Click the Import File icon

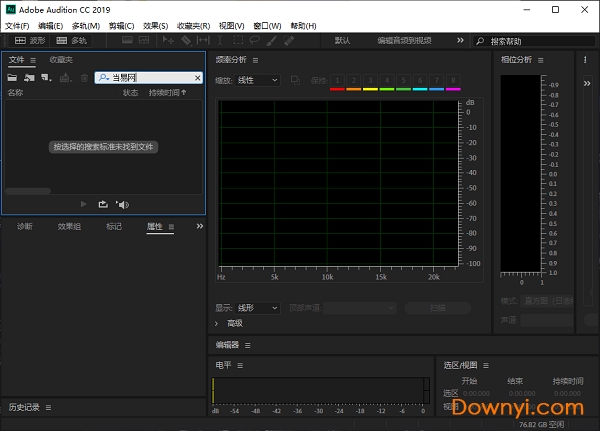pos(29,77)
